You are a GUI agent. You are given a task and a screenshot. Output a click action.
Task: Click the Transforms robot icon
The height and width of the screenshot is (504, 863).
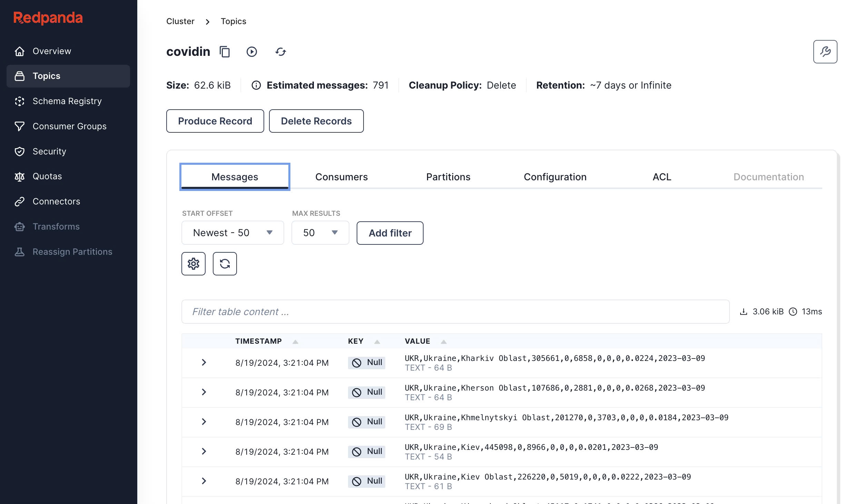pyautogui.click(x=20, y=226)
